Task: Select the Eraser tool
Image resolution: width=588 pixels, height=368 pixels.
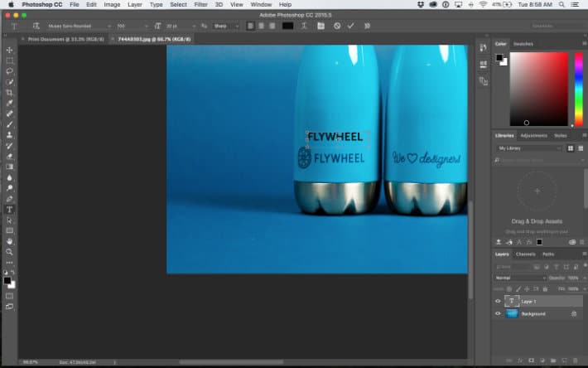Action: pos(10,156)
